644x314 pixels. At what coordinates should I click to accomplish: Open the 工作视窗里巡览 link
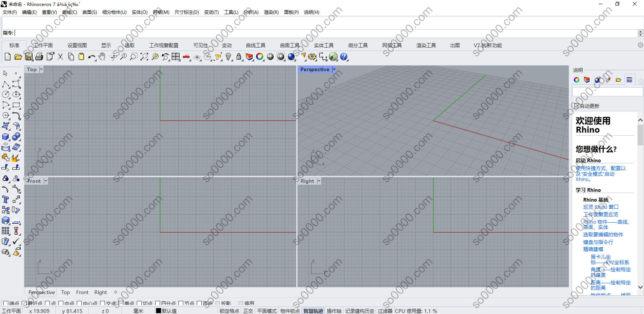point(601,214)
